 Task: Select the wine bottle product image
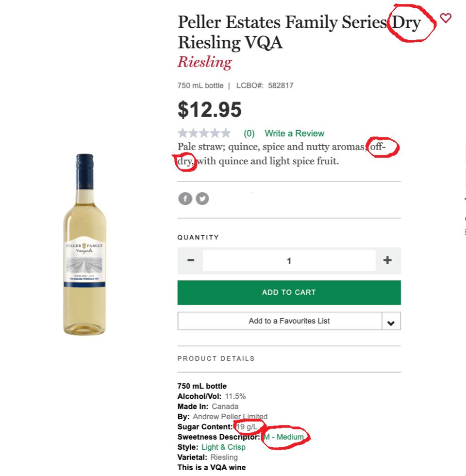point(85,243)
